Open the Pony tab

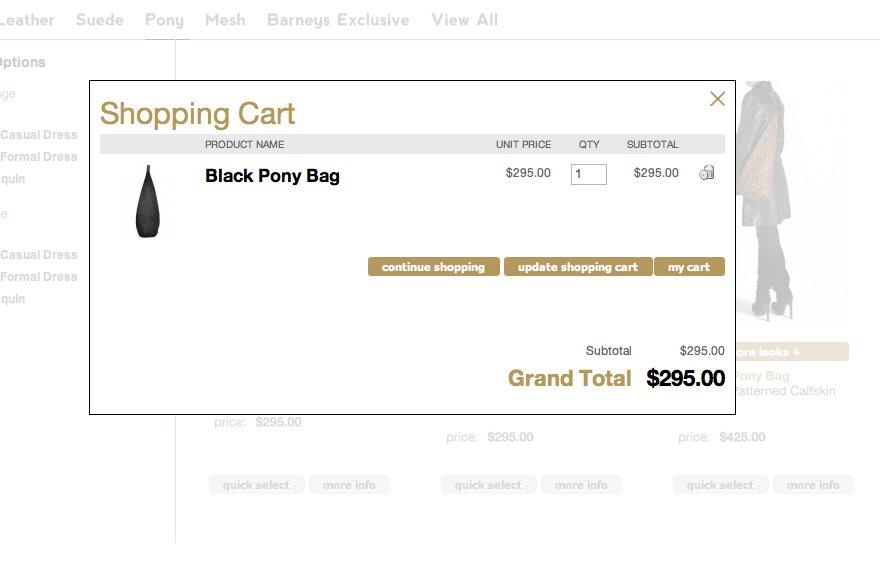tap(165, 20)
